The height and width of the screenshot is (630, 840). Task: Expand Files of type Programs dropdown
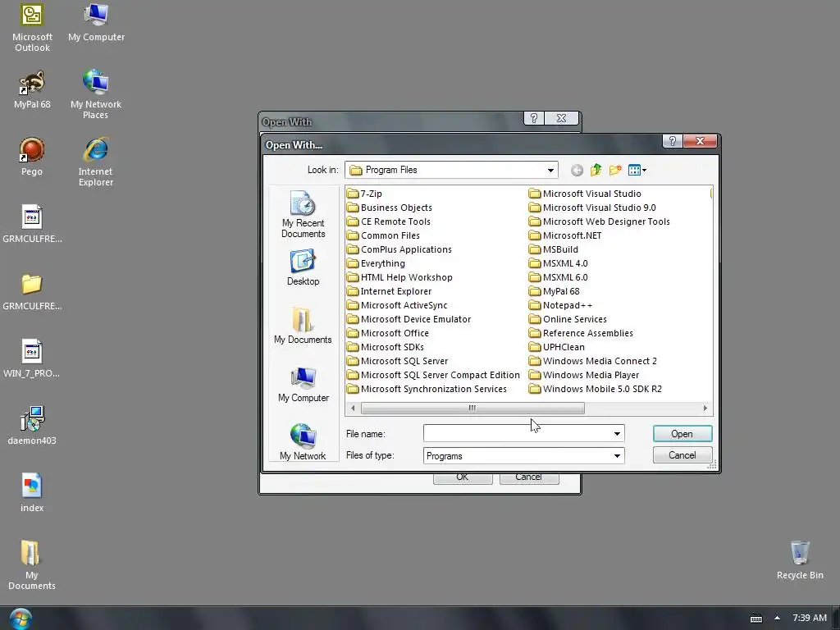click(x=617, y=456)
